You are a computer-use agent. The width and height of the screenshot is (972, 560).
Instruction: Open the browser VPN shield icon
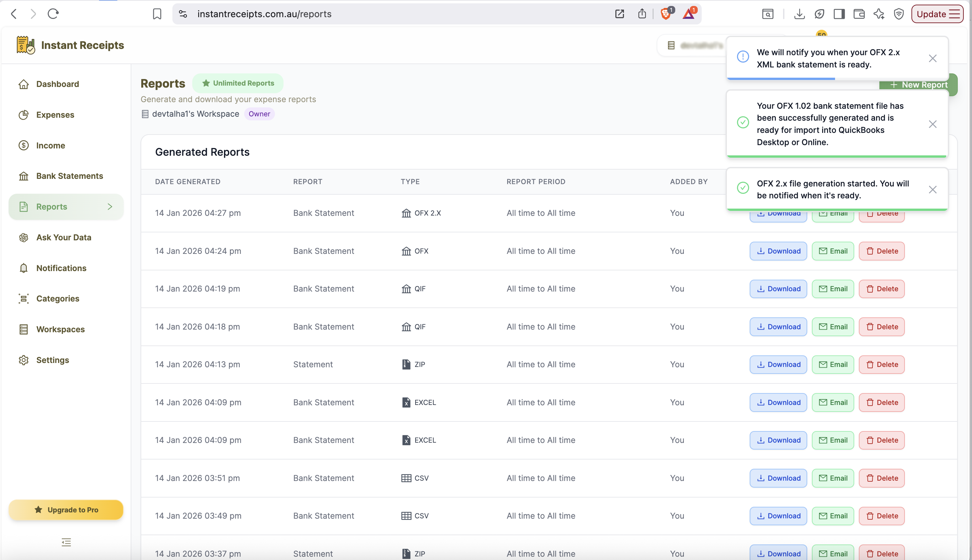click(899, 14)
